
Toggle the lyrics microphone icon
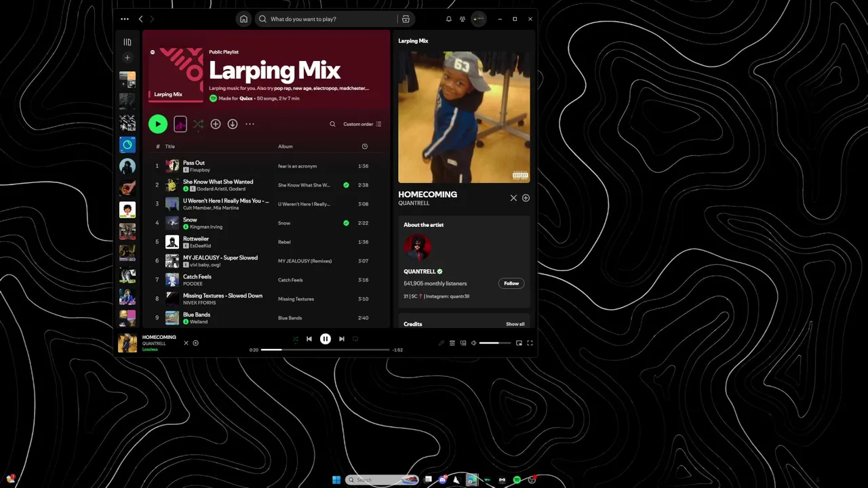[441, 343]
